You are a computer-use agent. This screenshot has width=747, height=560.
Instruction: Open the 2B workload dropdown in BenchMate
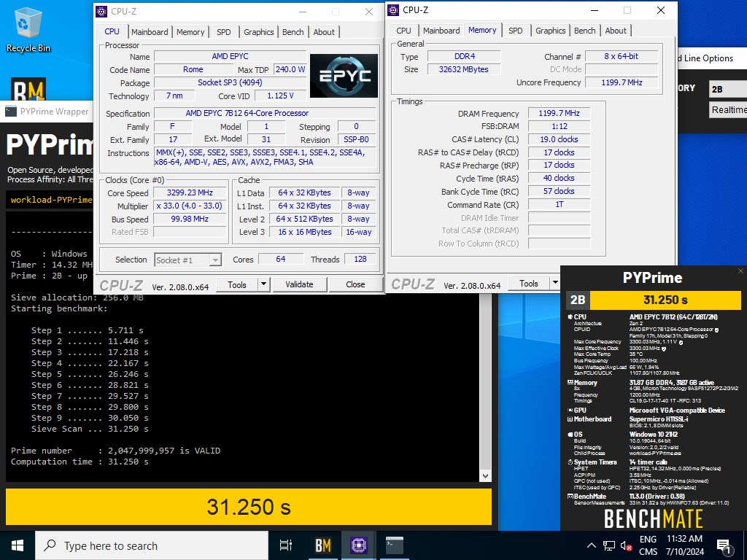pos(727,89)
